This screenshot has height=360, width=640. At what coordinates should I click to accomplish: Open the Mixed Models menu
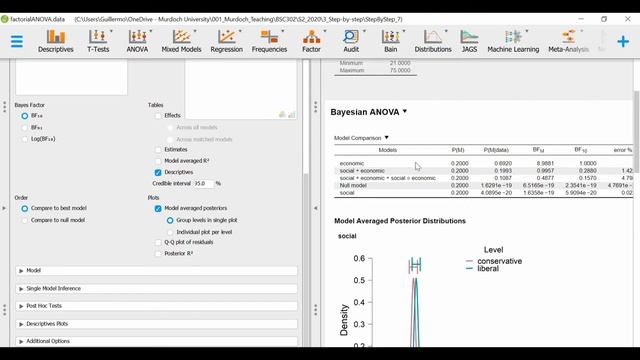pyautogui.click(x=181, y=41)
